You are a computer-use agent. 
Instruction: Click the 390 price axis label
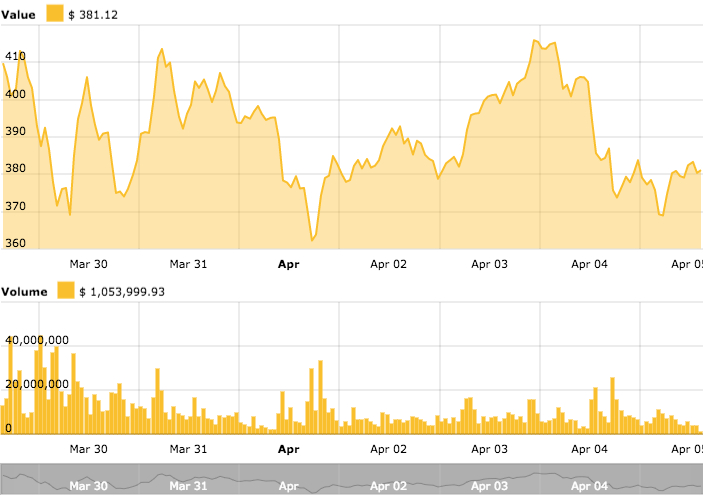[x=15, y=131]
